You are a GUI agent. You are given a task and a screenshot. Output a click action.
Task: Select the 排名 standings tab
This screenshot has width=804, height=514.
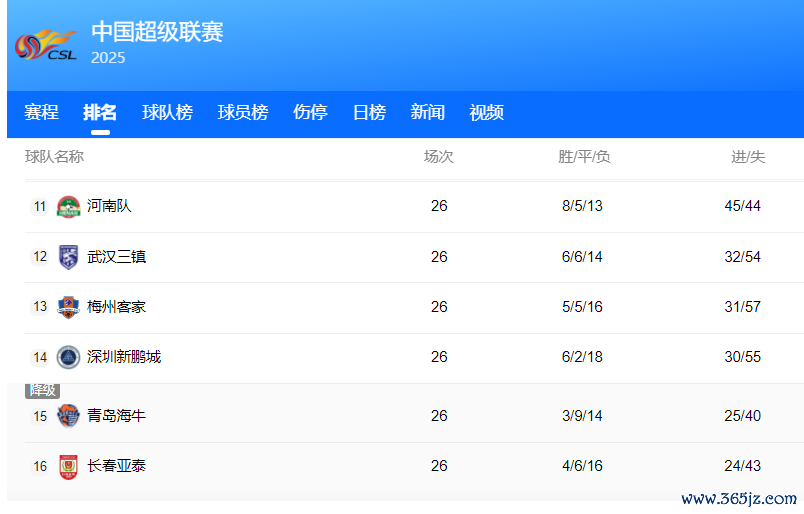[100, 113]
